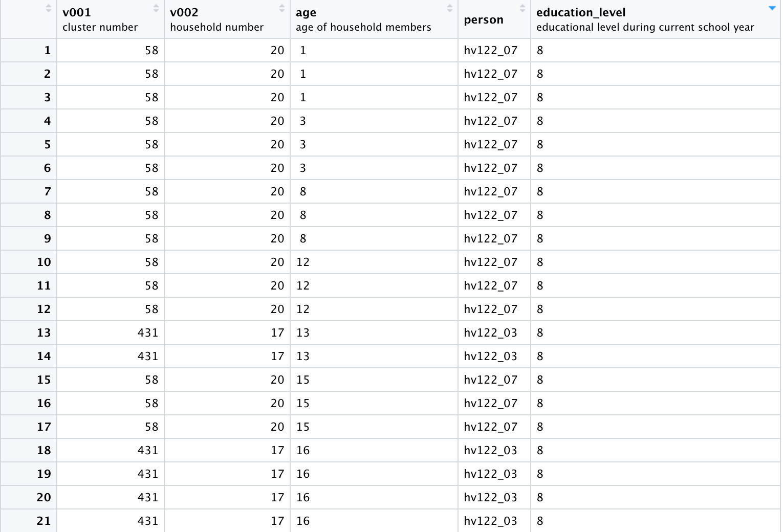
Task: Click the 'educational level during current school year' label
Action: pyautogui.click(x=645, y=27)
